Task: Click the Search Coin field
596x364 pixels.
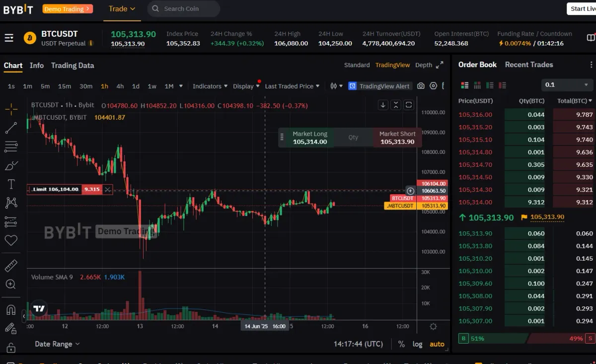Action: tap(184, 8)
